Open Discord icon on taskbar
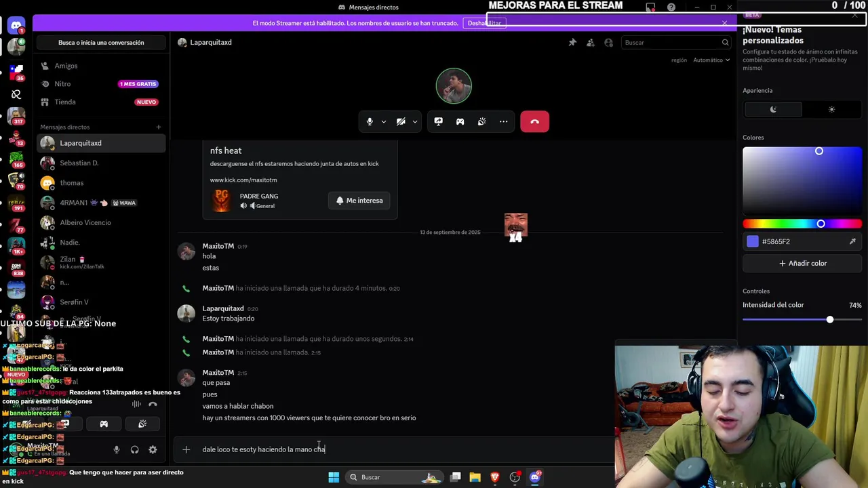 tap(534, 477)
